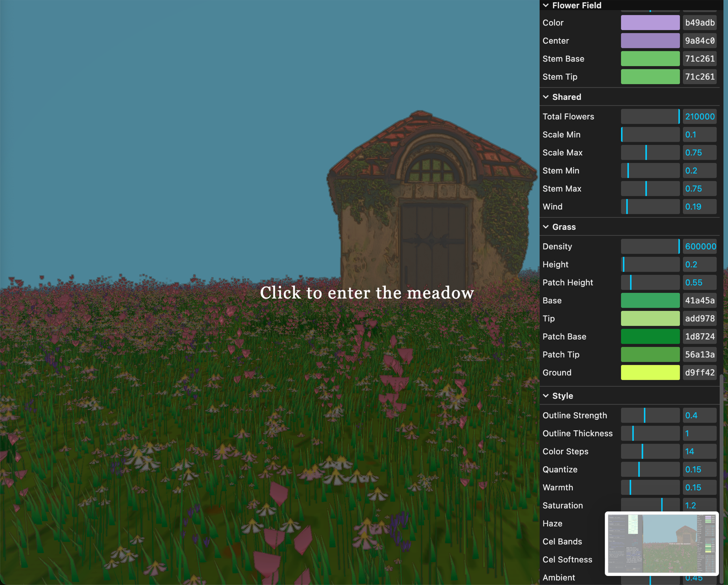Adjust the Wind slider
728x585 pixels.
click(650, 206)
